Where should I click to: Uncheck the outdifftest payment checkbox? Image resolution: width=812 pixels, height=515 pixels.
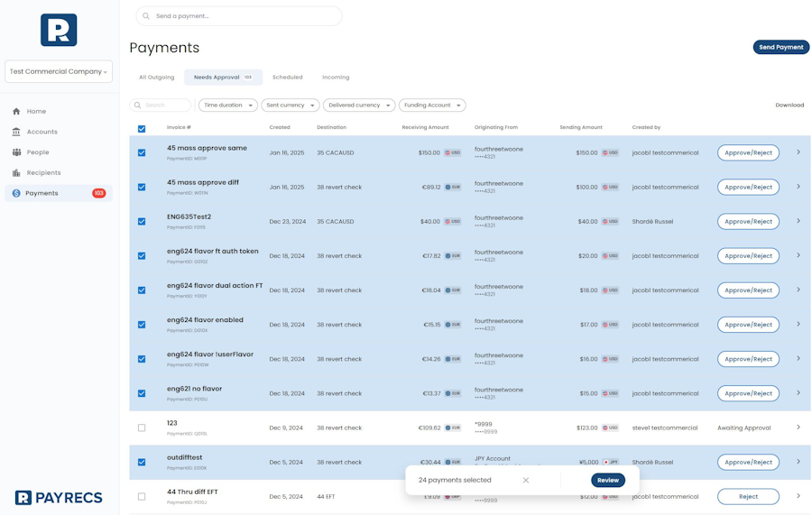coord(142,463)
